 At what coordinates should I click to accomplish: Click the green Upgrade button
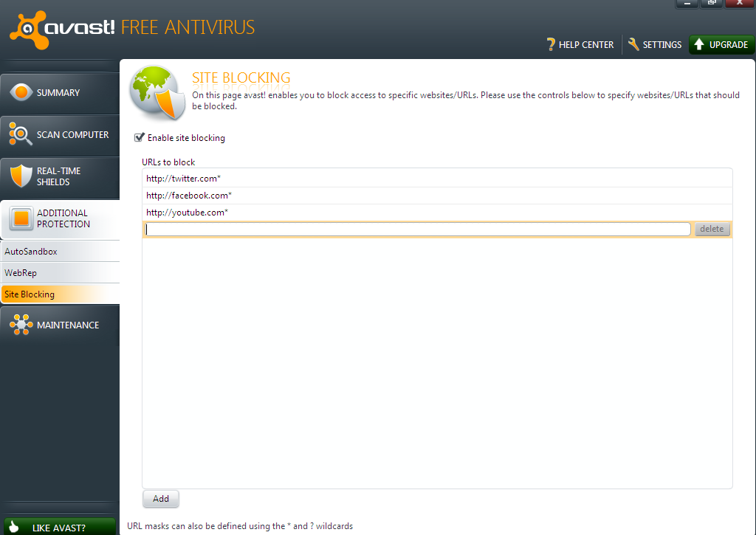point(721,44)
